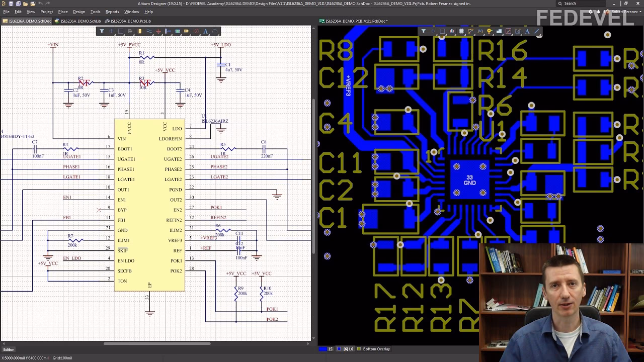This screenshot has width=644, height=362.
Task: Select the measure distance tool in PCB toolbar
Action: [508, 31]
